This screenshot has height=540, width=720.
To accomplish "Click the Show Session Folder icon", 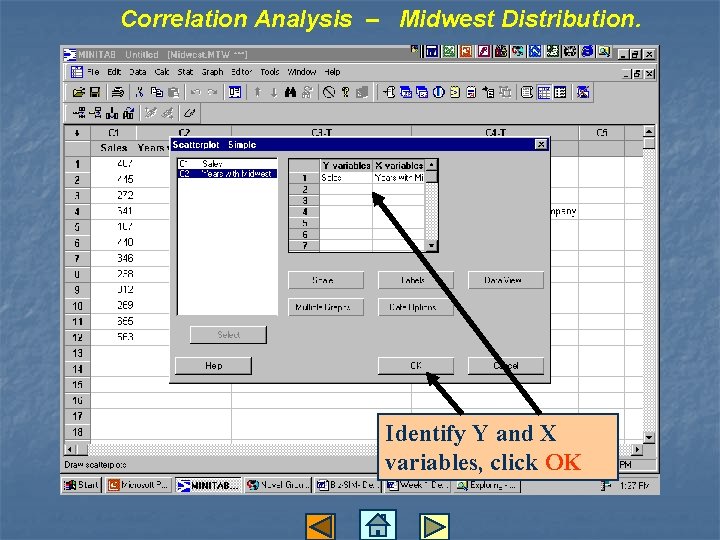I will point(389,92).
